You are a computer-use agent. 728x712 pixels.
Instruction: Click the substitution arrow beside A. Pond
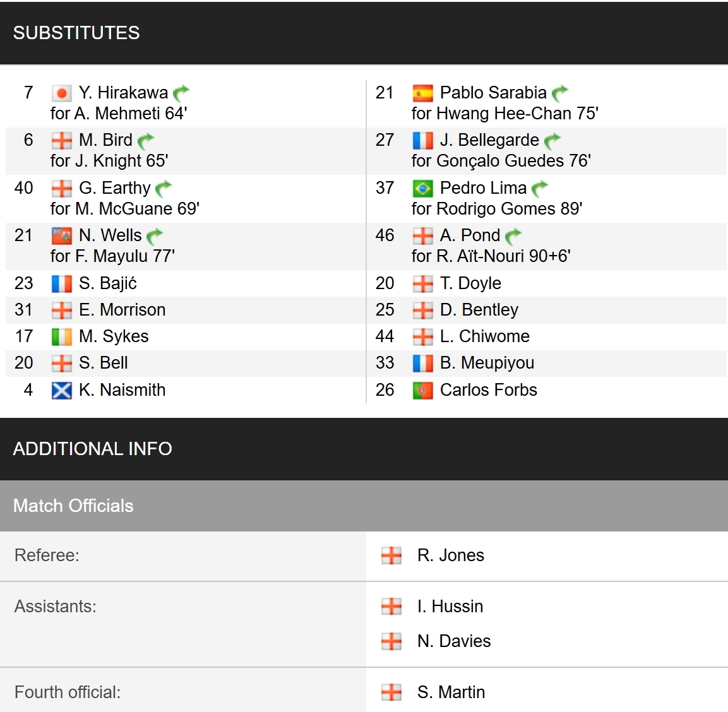513,236
